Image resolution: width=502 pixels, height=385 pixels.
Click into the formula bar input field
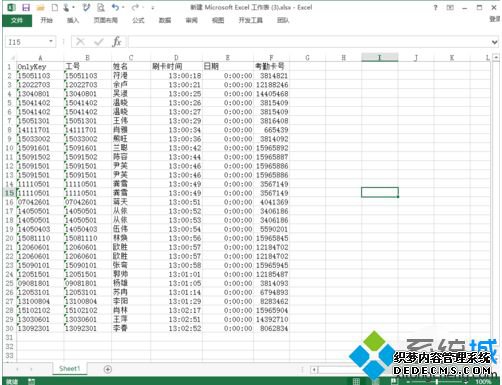[x=309, y=42]
